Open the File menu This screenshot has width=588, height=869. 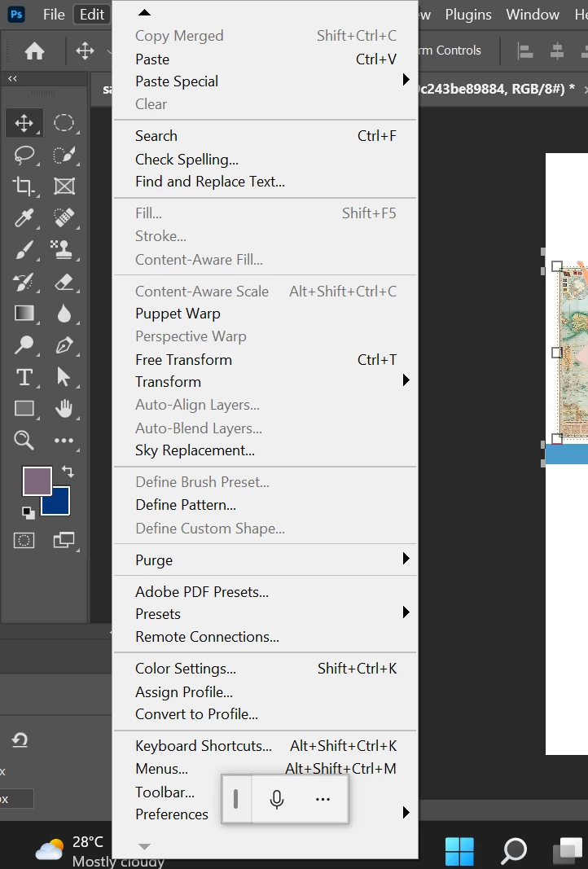click(x=54, y=15)
